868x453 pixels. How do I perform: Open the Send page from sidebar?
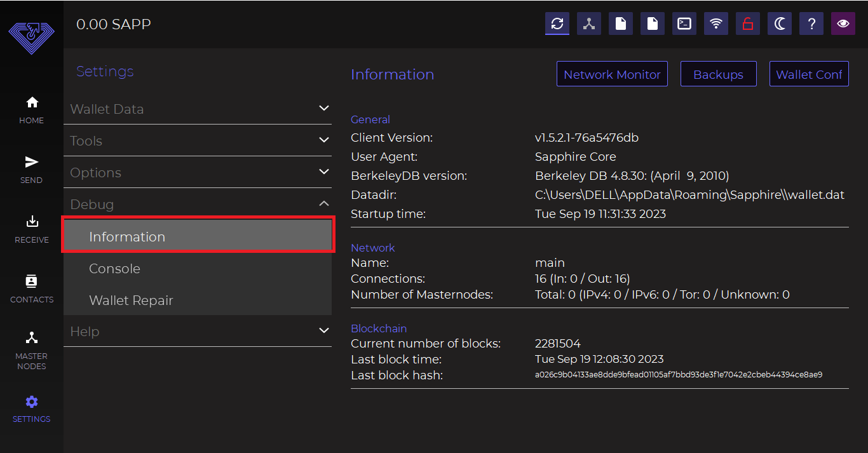(32, 169)
